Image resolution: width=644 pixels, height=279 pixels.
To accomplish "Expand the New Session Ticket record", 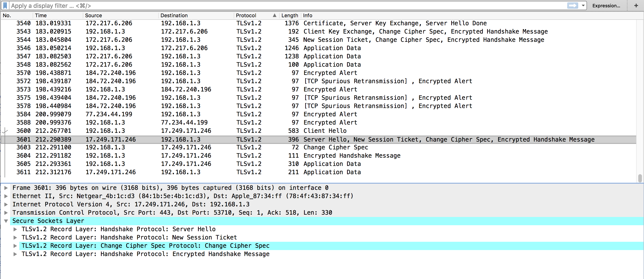I will pos(15,237).
